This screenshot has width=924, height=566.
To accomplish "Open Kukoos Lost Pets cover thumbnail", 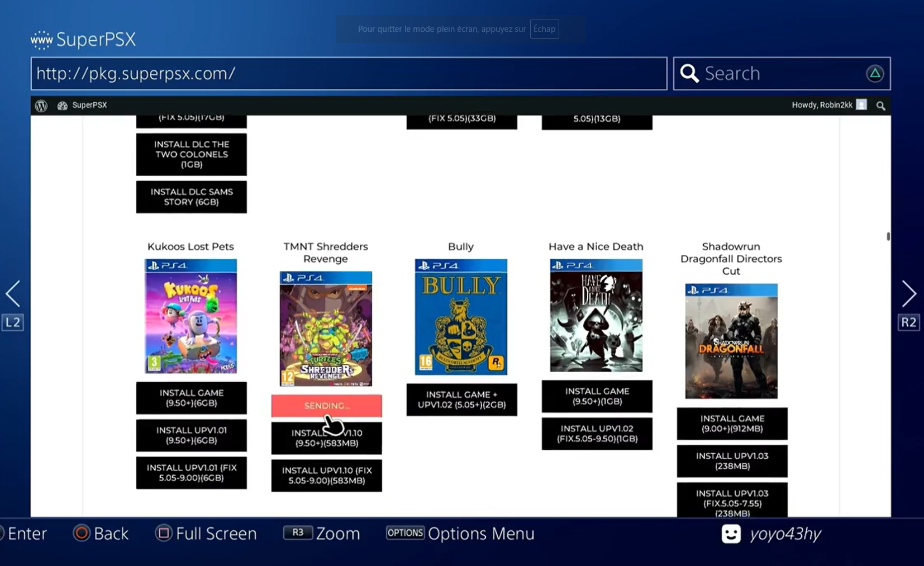I will click(x=191, y=316).
